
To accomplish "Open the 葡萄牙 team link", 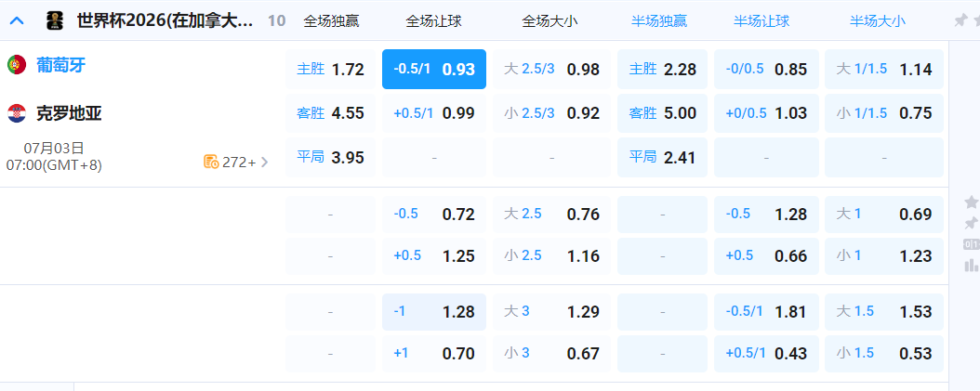I will click(x=60, y=65).
